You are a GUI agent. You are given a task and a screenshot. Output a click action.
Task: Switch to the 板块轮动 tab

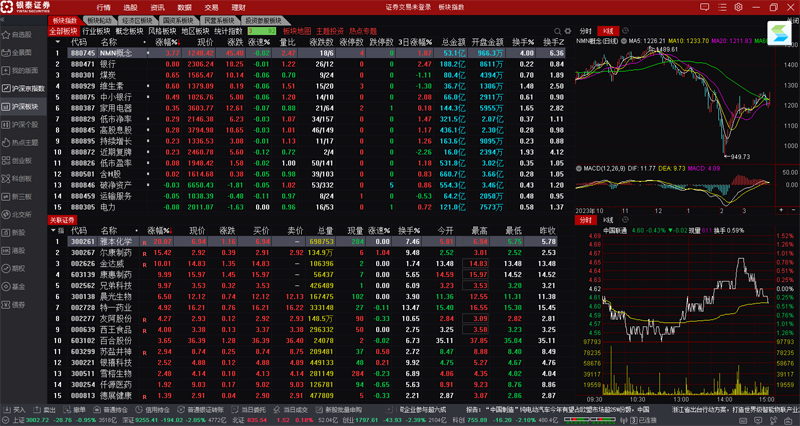(99, 20)
